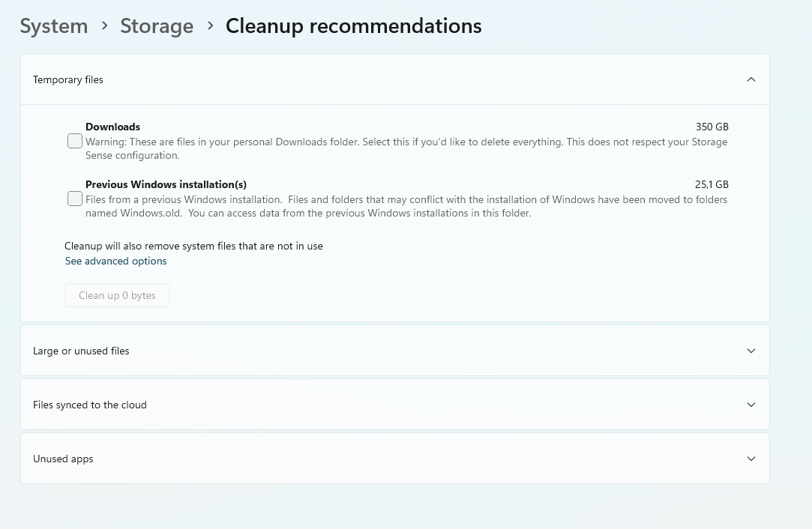Check the Previous Windows installation(s) box
Screen dimensions: 812x529
(x=75, y=199)
